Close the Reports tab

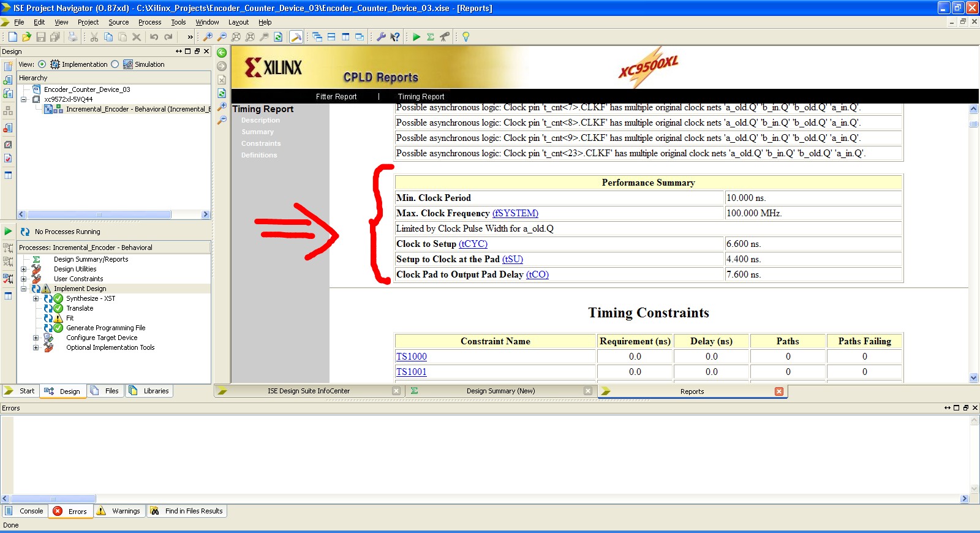click(779, 391)
